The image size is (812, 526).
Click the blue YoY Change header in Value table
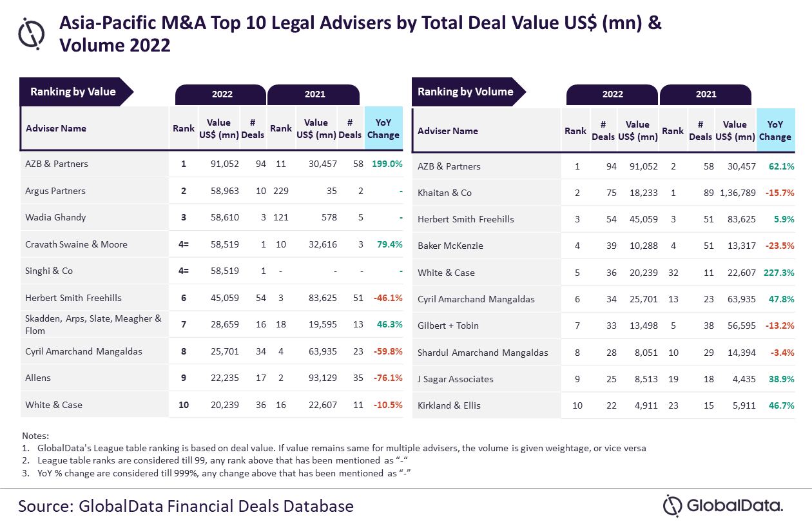coord(383,128)
